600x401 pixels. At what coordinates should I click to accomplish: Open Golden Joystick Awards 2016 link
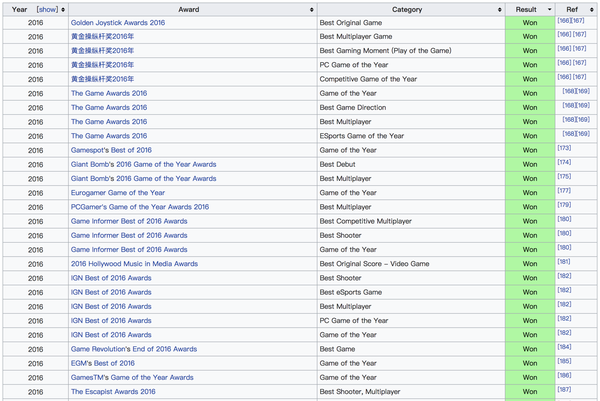118,23
